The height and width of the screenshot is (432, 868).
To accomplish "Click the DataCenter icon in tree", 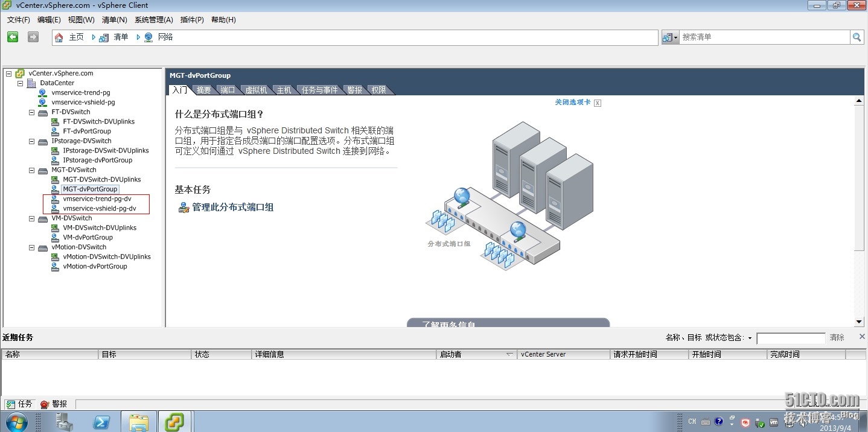I will (31, 83).
